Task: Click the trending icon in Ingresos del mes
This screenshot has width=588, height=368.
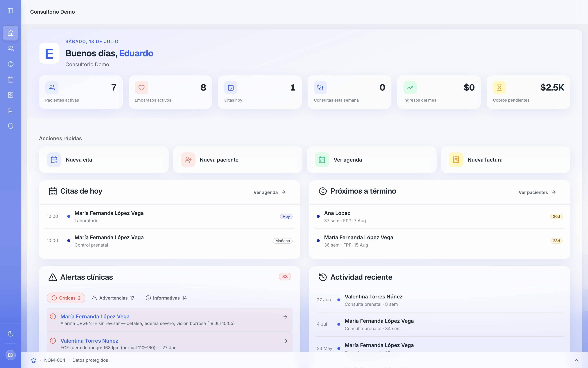Action: (x=410, y=88)
